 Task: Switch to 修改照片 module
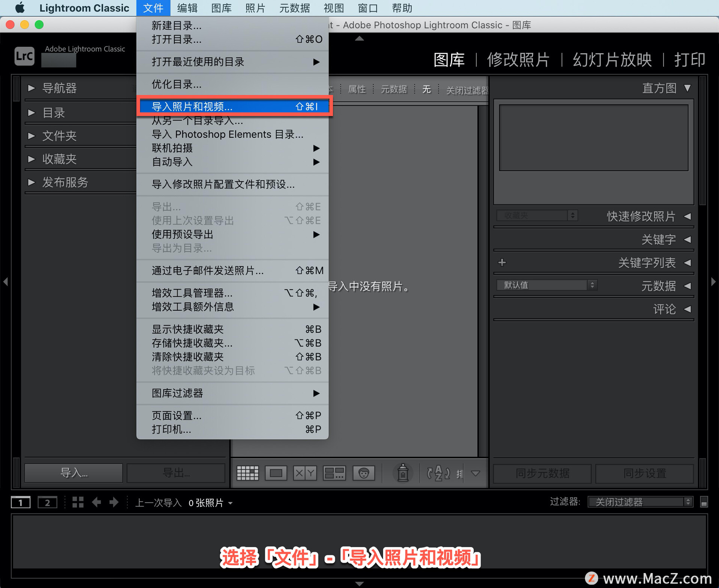tap(518, 60)
